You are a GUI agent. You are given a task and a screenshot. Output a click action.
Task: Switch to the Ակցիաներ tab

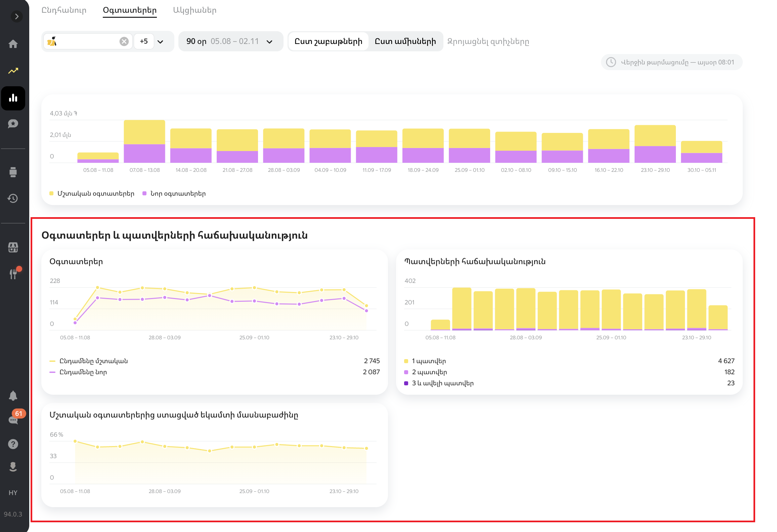pyautogui.click(x=195, y=10)
